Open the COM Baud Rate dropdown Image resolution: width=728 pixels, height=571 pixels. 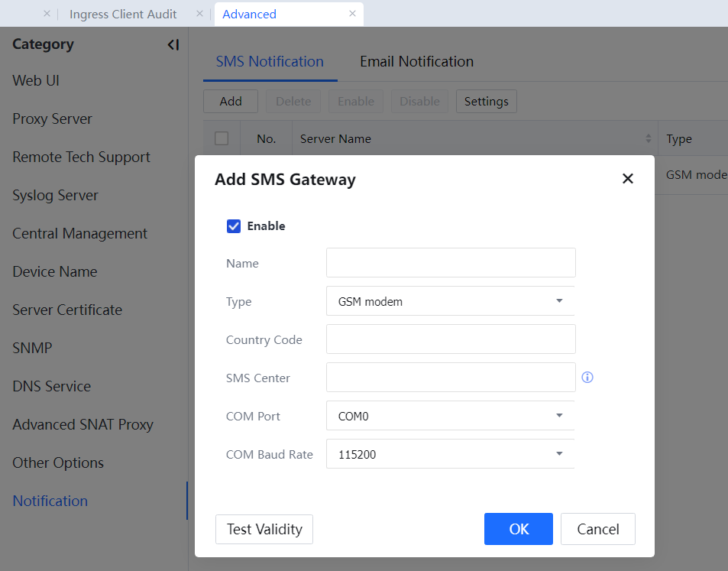point(450,454)
